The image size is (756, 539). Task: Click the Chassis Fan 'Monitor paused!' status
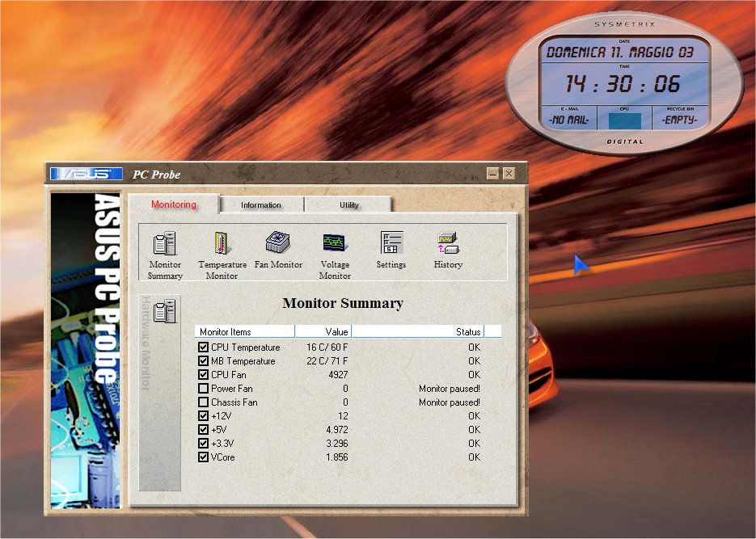450,402
